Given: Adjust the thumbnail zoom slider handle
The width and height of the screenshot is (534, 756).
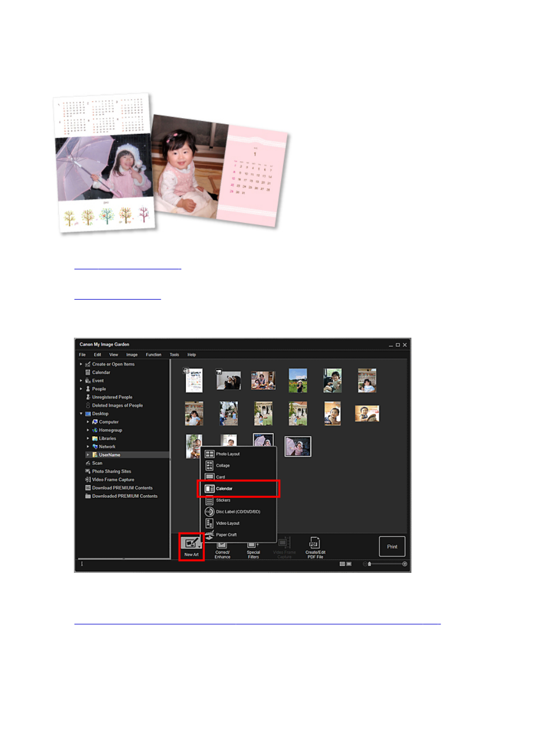Looking at the screenshot, I should coord(369,564).
